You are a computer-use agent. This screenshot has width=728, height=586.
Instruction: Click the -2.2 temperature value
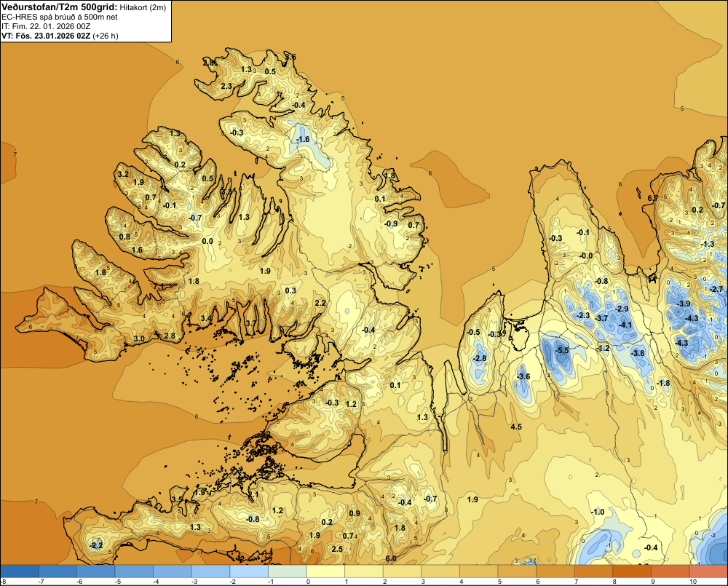point(96,545)
